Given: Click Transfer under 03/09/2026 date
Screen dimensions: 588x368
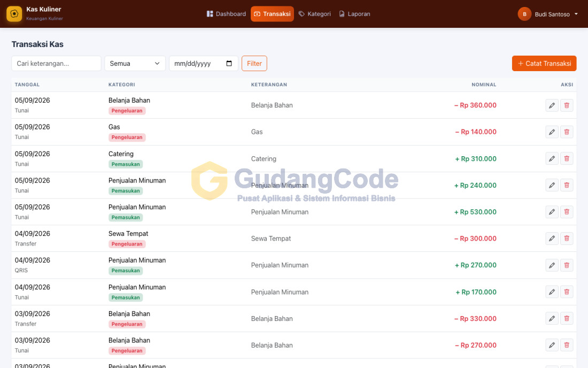Looking at the screenshot, I should click(26, 324).
